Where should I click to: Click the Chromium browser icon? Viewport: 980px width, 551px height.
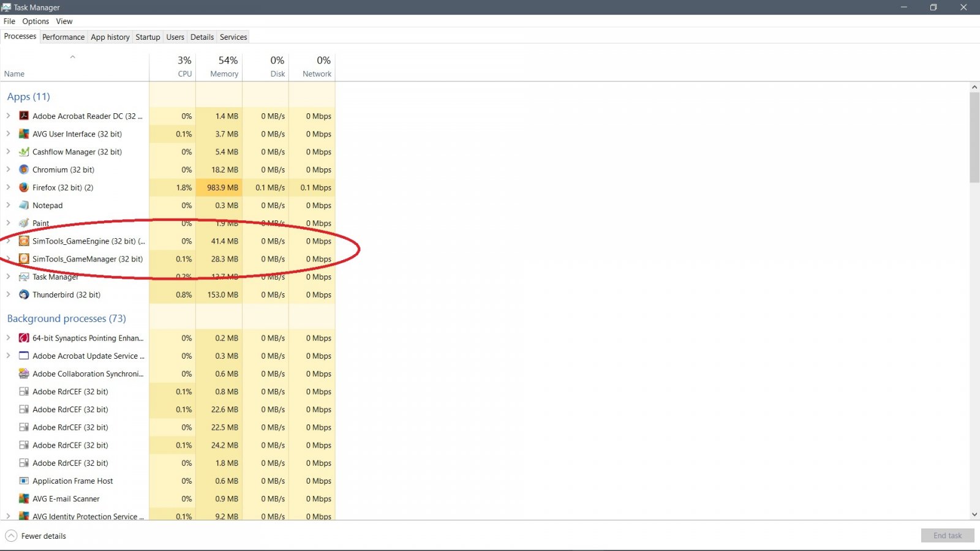click(24, 170)
